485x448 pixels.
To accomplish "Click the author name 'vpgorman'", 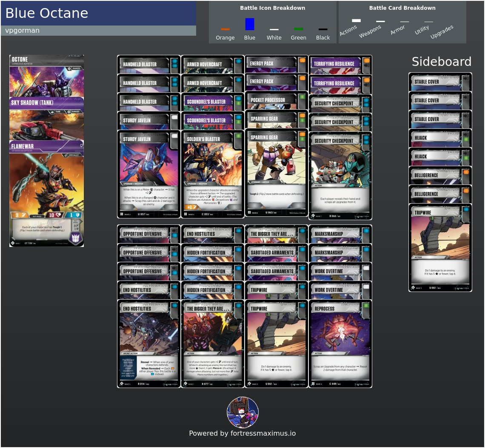I will [22, 30].
